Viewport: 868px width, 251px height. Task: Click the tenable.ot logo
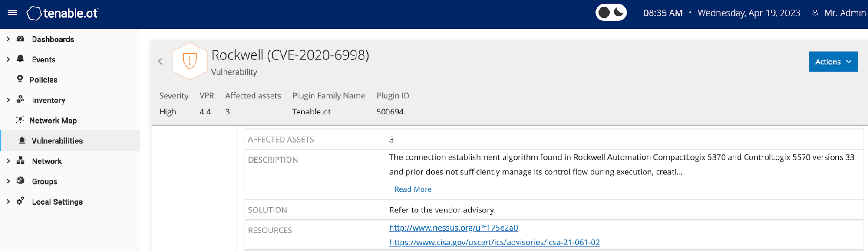(63, 13)
